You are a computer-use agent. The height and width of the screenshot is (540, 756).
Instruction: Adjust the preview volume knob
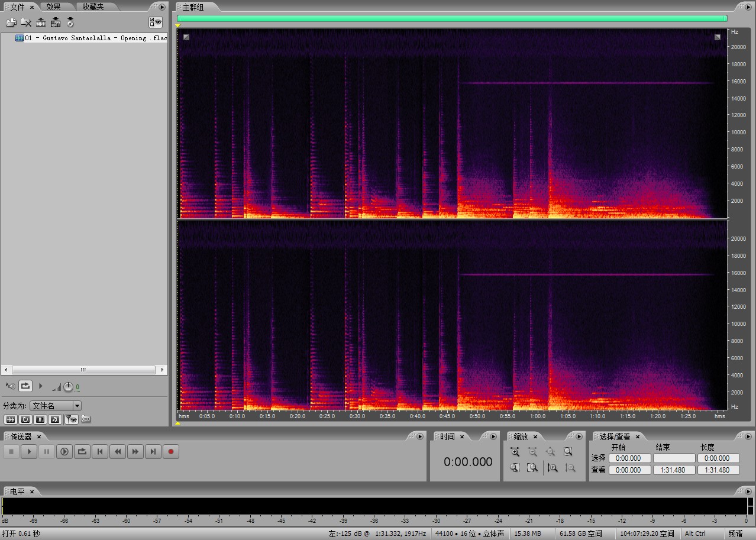tap(68, 387)
